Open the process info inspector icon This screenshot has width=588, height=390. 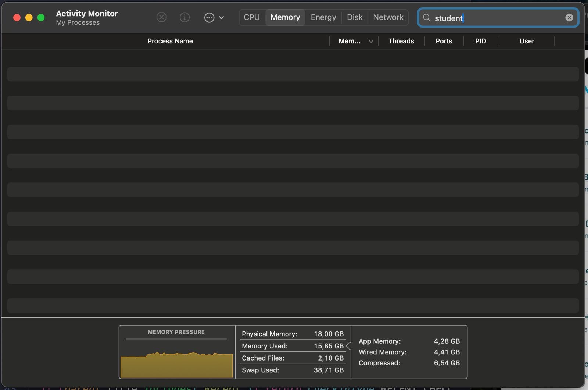(x=184, y=17)
